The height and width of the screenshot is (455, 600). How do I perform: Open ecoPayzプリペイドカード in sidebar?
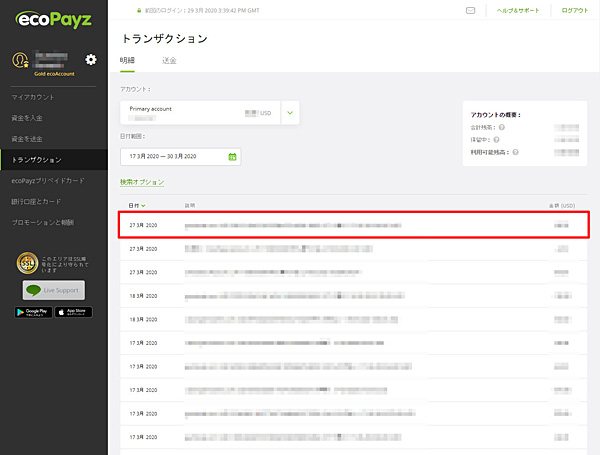point(48,181)
